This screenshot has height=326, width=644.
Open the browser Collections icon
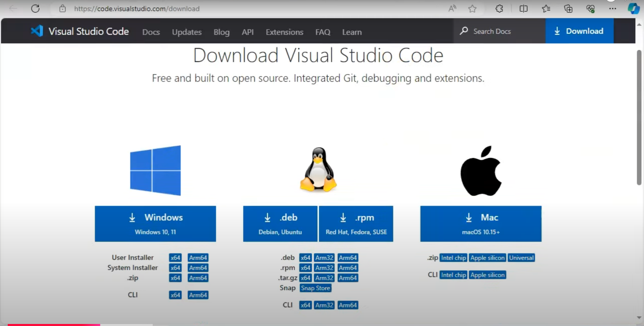click(x=568, y=9)
